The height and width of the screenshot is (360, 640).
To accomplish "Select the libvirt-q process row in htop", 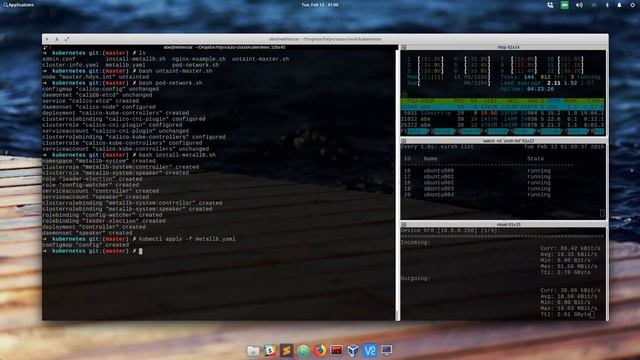I will pos(503,113).
